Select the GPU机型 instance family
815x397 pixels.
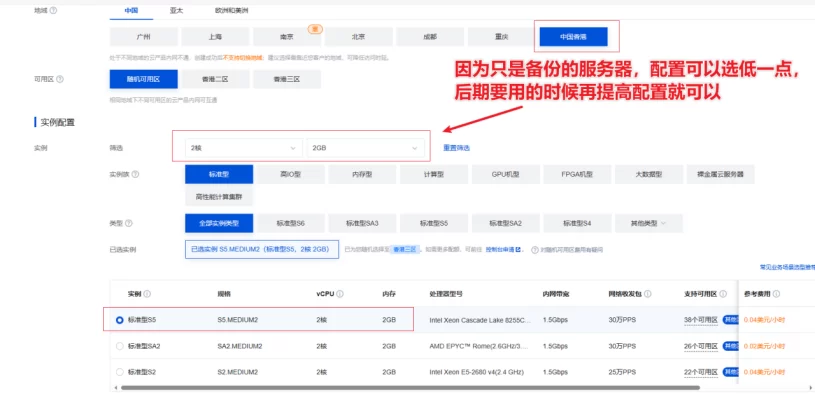point(506,175)
